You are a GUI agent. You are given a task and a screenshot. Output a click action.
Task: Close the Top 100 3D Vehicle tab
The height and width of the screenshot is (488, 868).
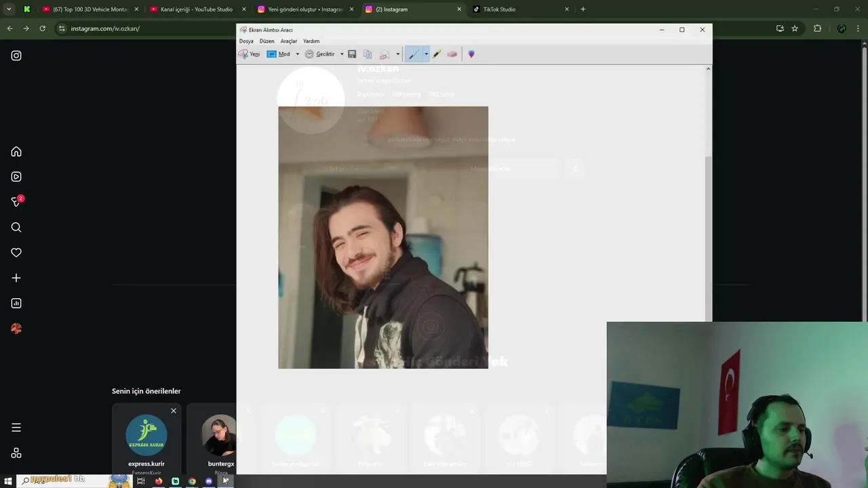pos(136,9)
